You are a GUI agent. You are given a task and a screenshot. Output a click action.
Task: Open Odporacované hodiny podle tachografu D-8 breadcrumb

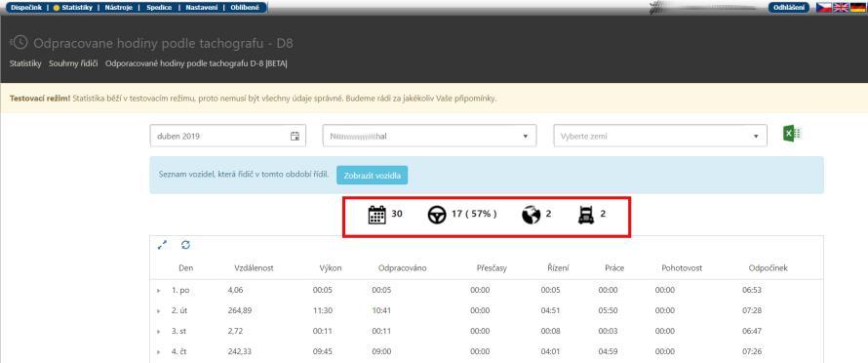pos(196,63)
